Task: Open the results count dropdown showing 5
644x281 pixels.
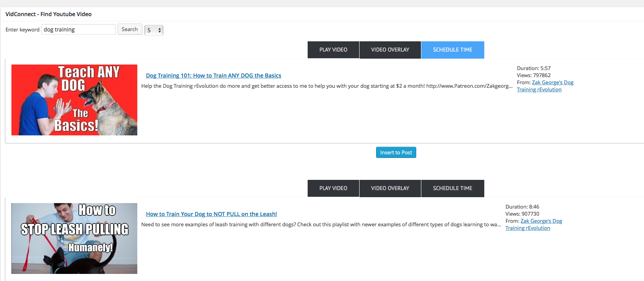Action: [154, 30]
